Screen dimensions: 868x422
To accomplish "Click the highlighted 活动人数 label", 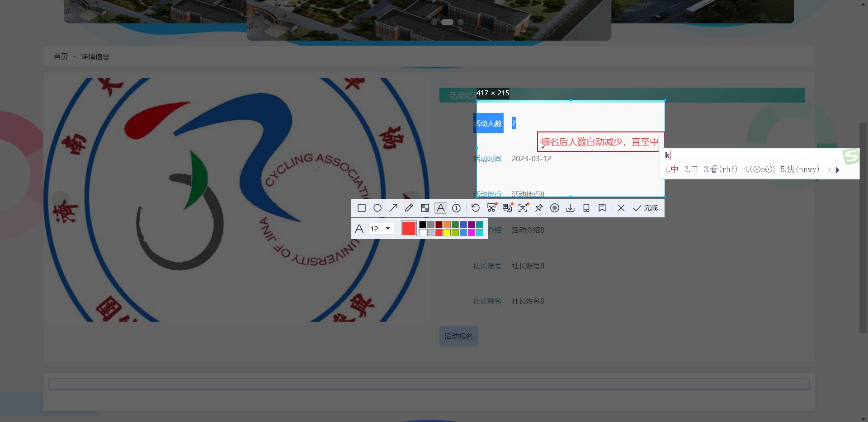I will (x=488, y=123).
